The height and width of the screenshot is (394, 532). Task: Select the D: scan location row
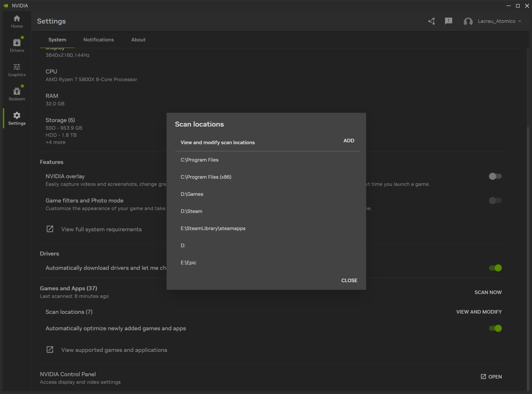tap(268, 246)
